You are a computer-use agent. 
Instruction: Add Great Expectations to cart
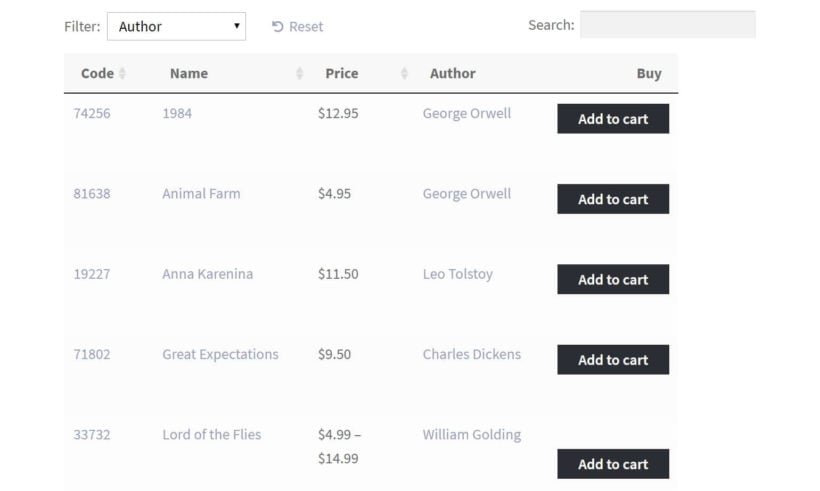(613, 359)
